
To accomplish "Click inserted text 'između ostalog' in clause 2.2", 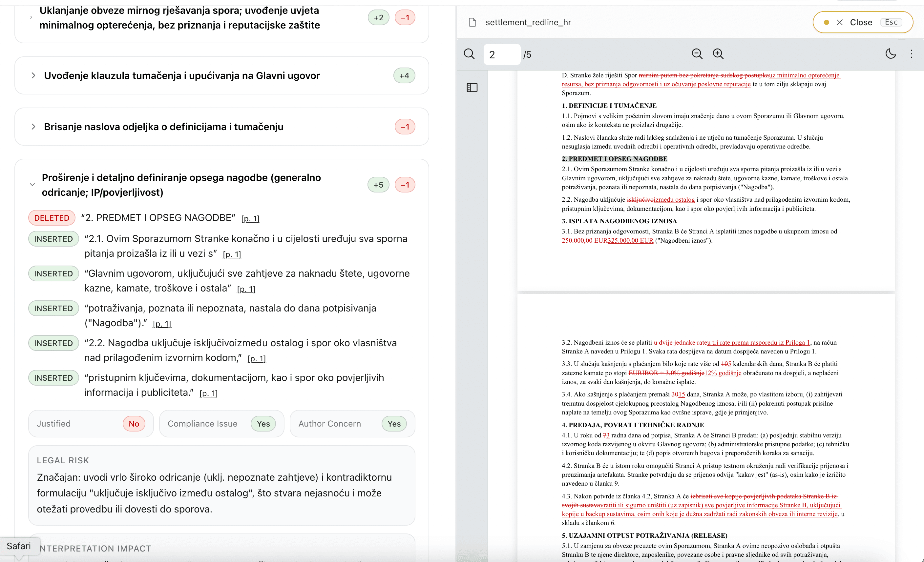I will pyautogui.click(x=674, y=200).
